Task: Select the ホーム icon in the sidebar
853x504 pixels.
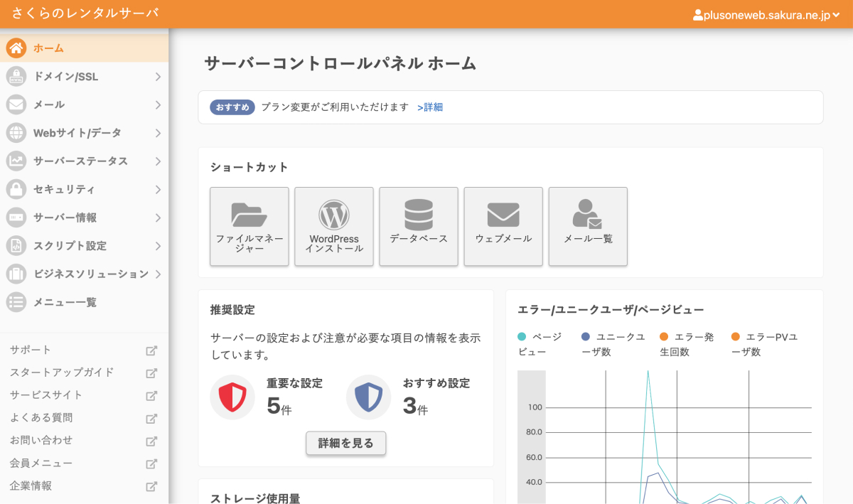Action: click(x=16, y=48)
